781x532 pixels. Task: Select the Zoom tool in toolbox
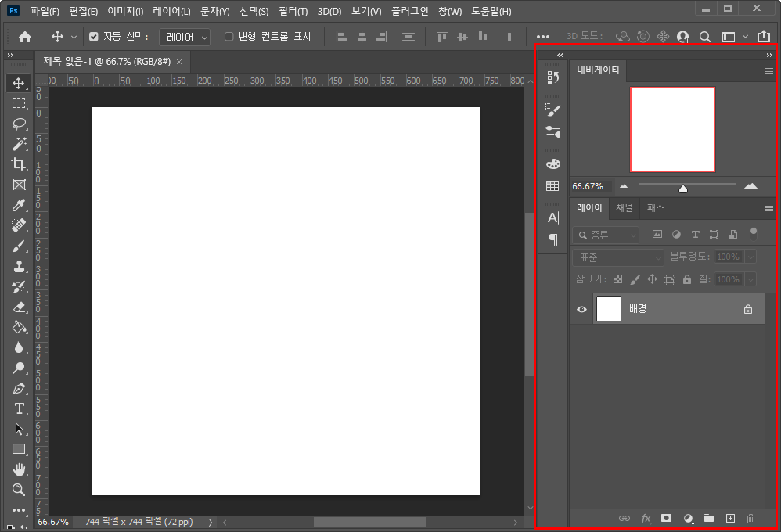tap(19, 490)
